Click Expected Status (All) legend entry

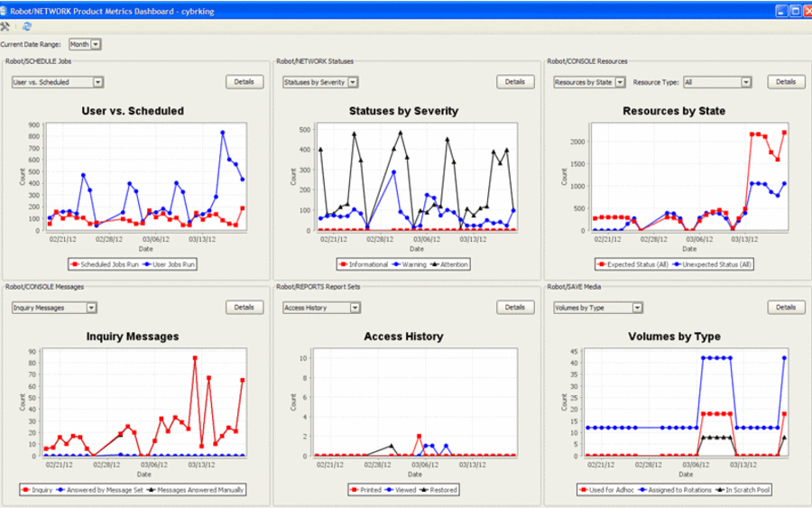pyautogui.click(x=632, y=264)
